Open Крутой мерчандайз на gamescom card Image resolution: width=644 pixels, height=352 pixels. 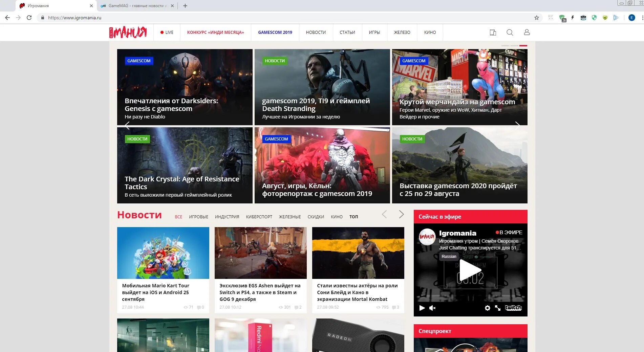[x=460, y=87]
